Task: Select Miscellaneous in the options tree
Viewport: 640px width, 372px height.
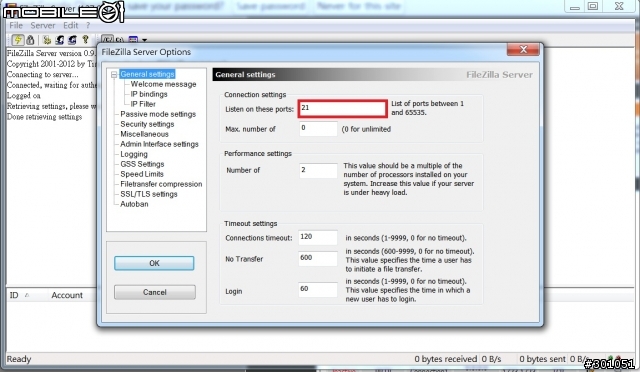Action: click(144, 134)
